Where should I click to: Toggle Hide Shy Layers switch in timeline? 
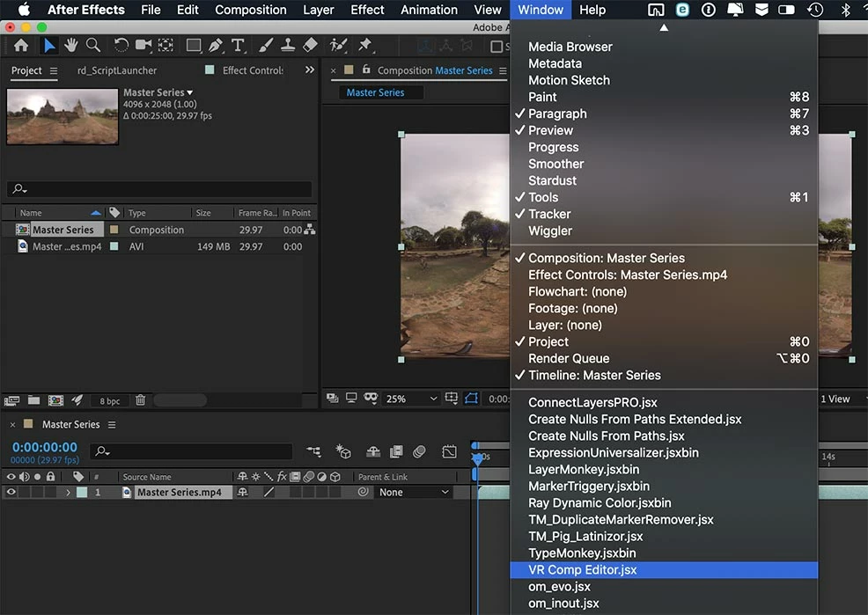click(x=373, y=452)
